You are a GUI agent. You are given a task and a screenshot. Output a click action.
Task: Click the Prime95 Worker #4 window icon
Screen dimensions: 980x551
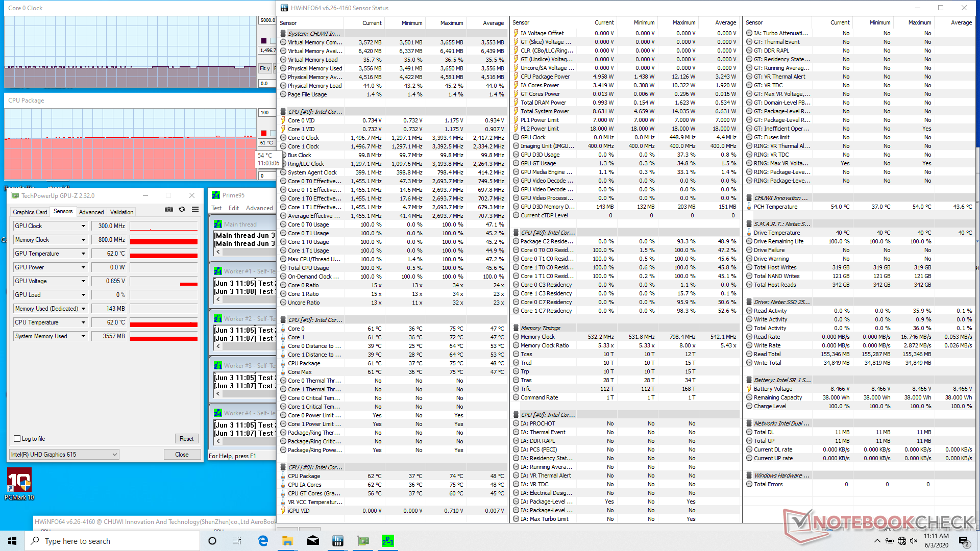point(218,413)
